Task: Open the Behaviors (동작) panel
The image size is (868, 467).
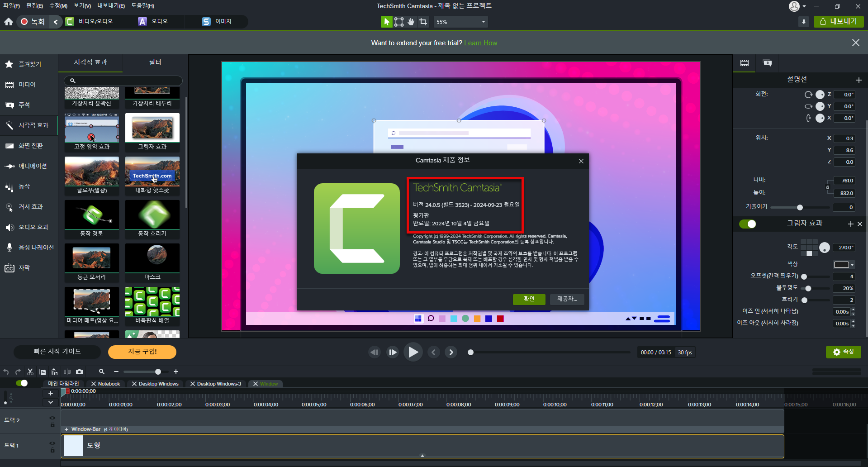Action: click(29, 186)
